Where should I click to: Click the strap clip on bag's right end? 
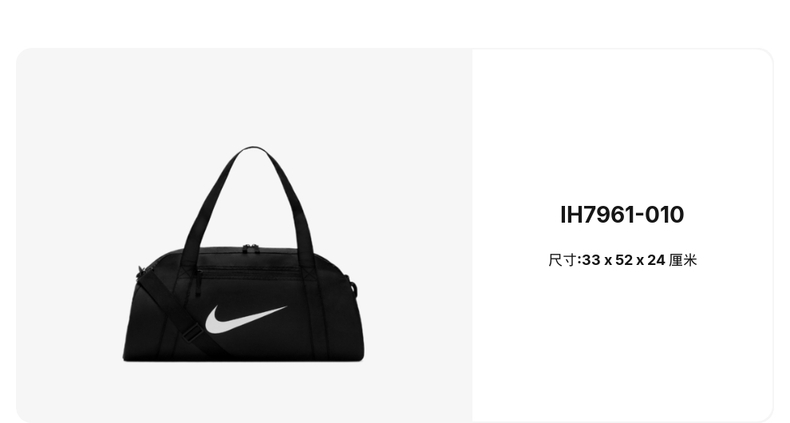(352, 287)
